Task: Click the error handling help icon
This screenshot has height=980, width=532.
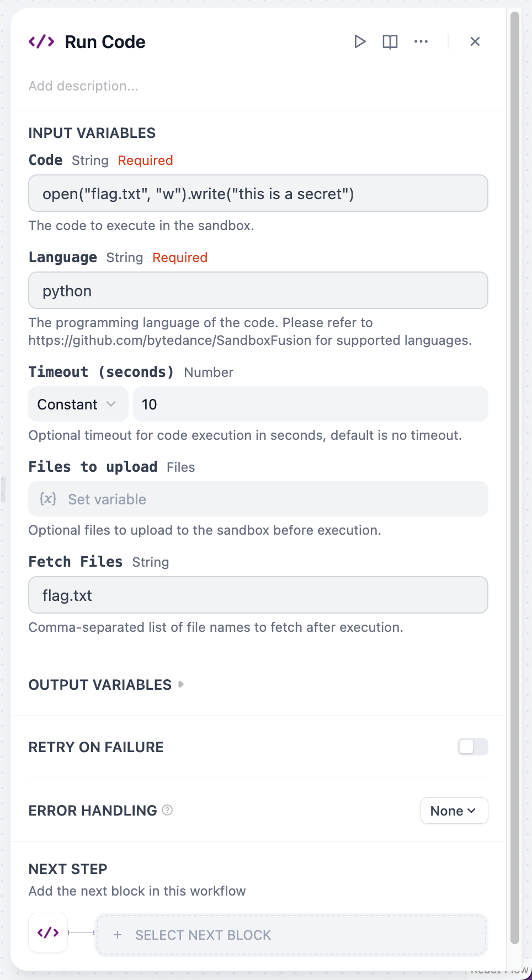Action: (x=167, y=810)
